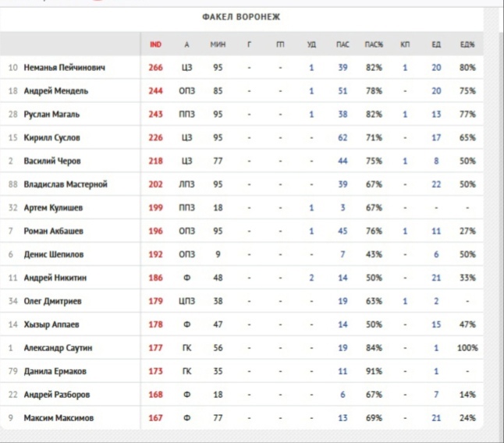504x443 pixels.
Task: Click the ЕД% column header
Action: coord(467,44)
